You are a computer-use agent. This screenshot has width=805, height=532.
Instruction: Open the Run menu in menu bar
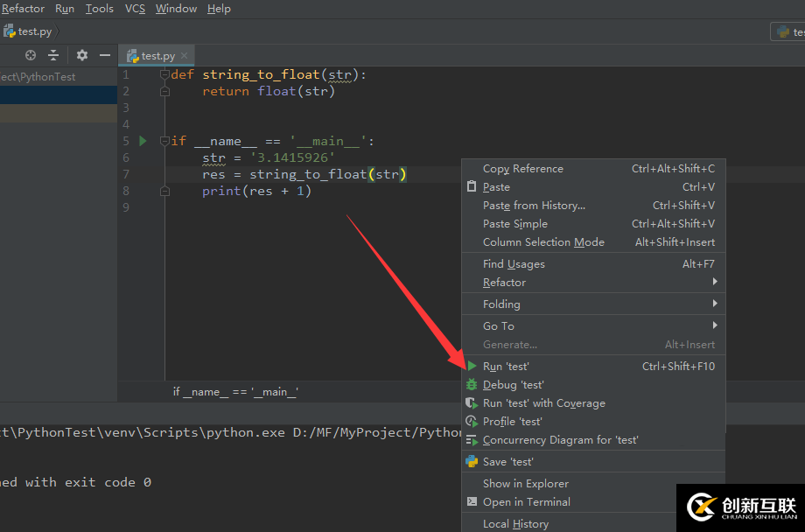65,9
